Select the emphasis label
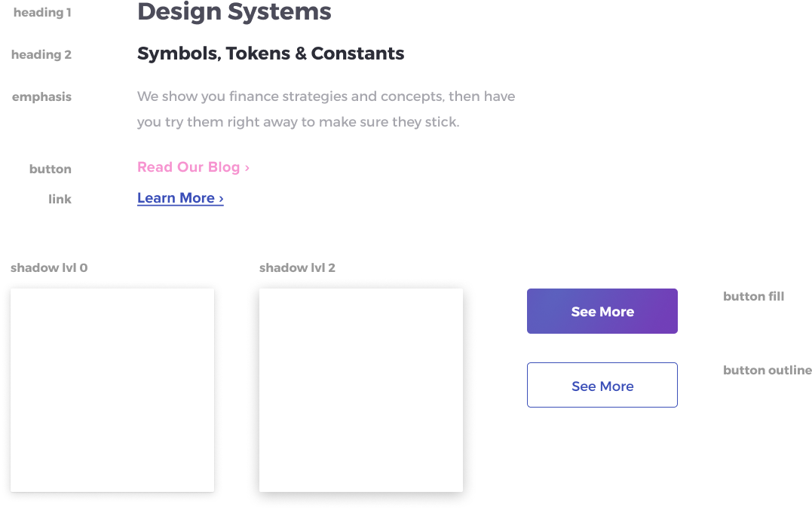Screen dimensions: 812x510 [42, 97]
